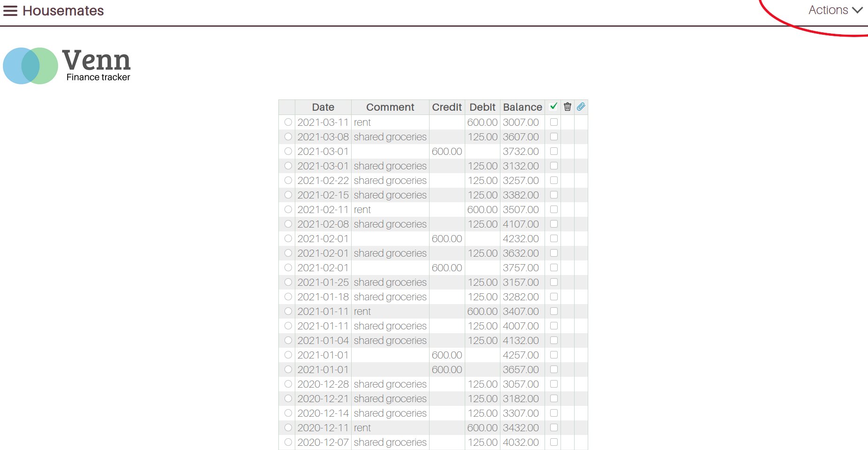Image resolution: width=868 pixels, height=450 pixels.
Task: Select the radio button for the 2021-03-08 row
Action: [288, 137]
